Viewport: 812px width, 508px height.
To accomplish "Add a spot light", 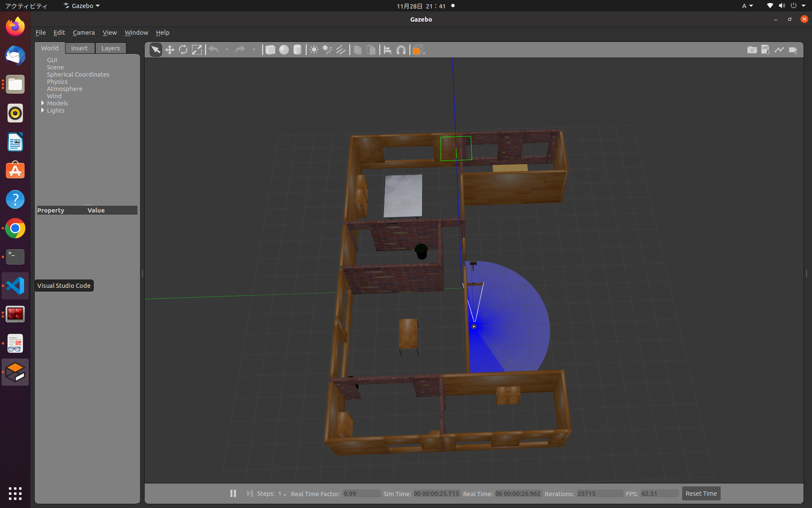I will tap(327, 50).
